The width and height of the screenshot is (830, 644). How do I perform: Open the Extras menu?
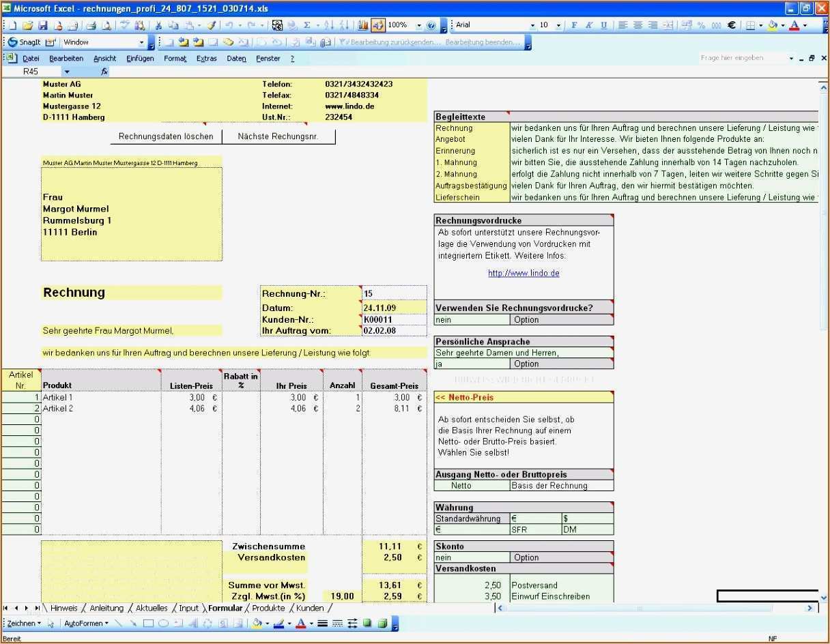point(207,59)
